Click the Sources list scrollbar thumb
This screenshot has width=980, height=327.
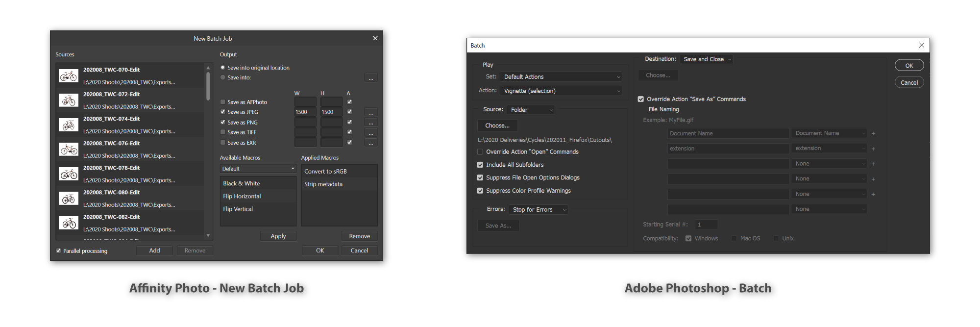(208, 85)
